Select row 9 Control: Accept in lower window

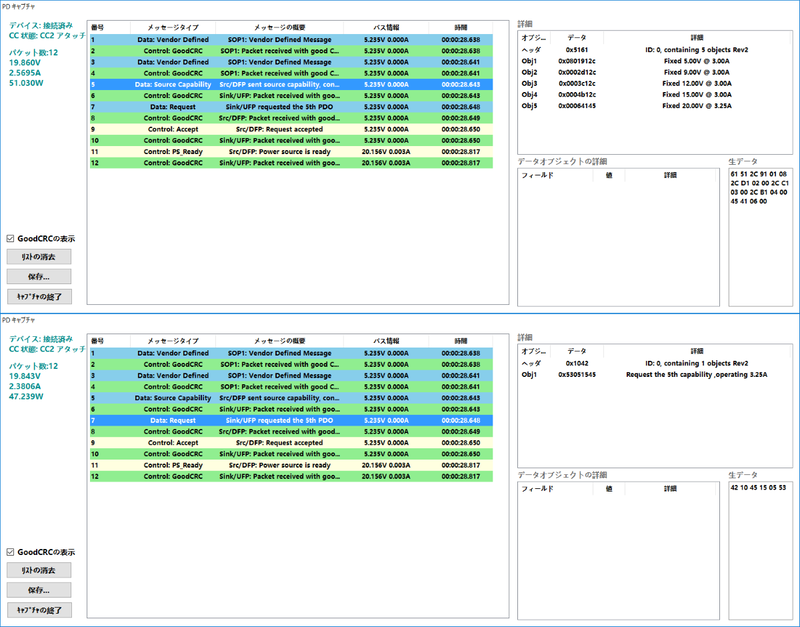291,443
